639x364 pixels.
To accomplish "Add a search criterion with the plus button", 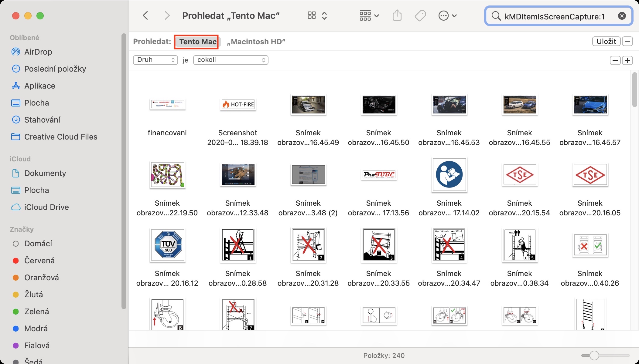I will (627, 60).
